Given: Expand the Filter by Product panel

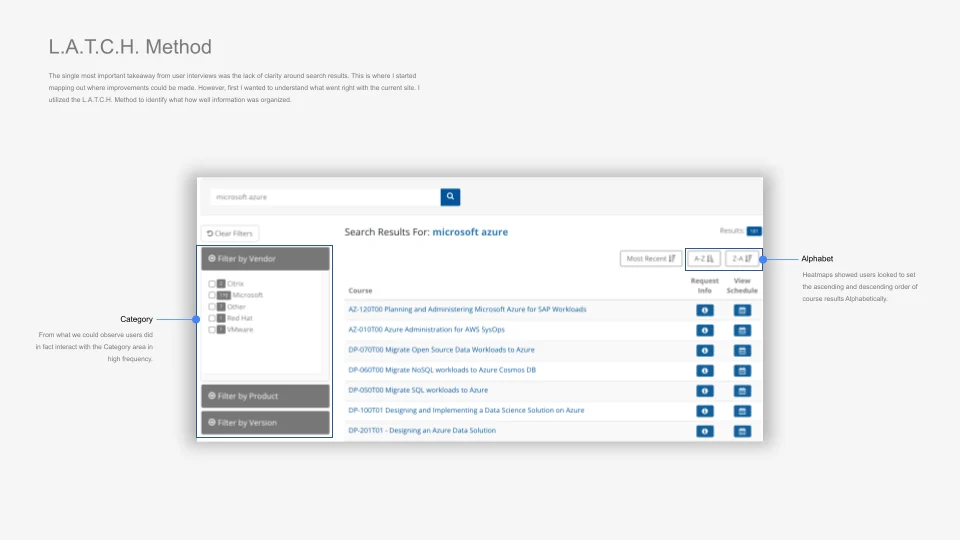Looking at the screenshot, I should click(265, 396).
